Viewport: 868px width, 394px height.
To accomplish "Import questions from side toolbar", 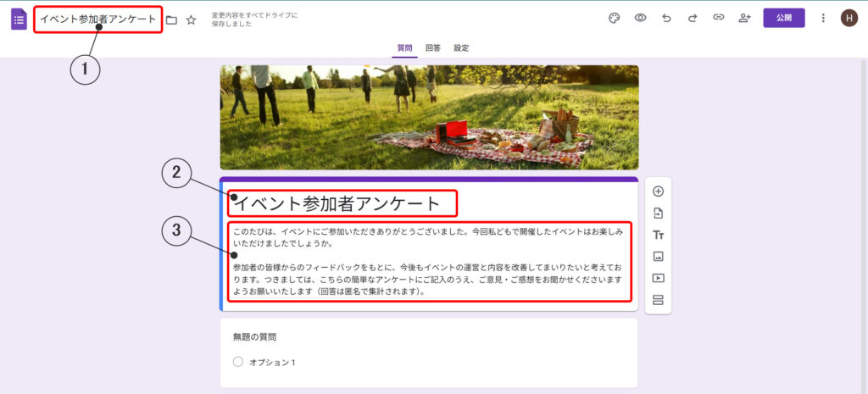I will point(658,213).
